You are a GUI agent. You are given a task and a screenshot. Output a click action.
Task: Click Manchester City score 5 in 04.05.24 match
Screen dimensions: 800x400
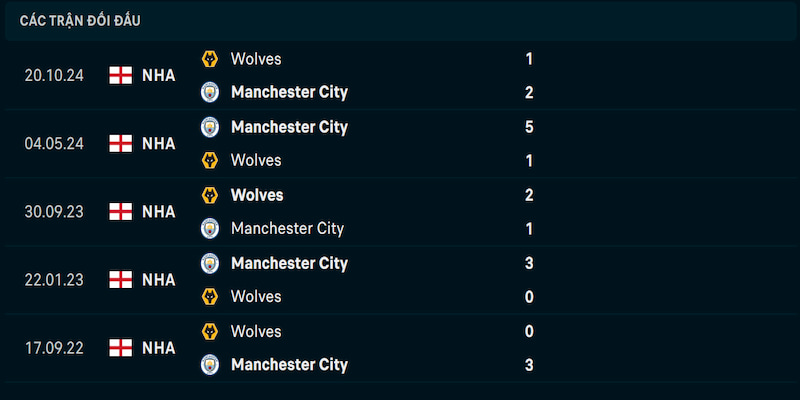[x=529, y=127]
